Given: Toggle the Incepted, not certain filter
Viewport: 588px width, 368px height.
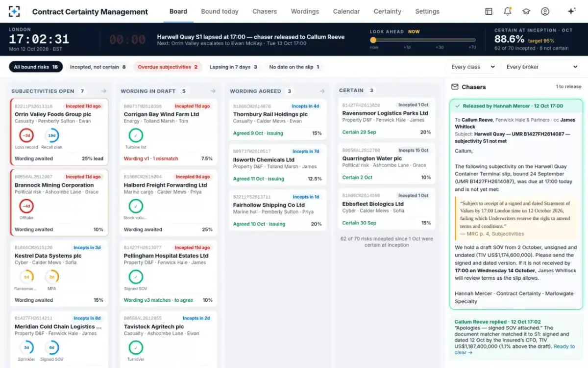Looking at the screenshot, I should click(x=98, y=67).
